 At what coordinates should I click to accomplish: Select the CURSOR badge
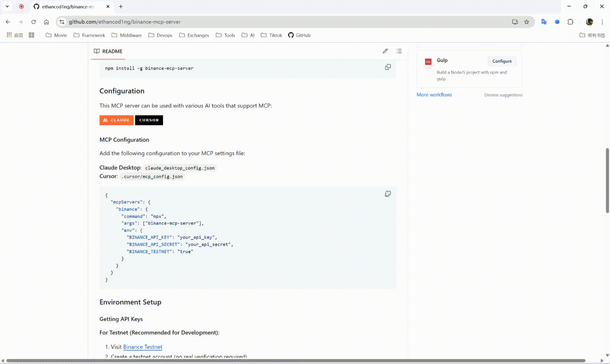pyautogui.click(x=149, y=120)
